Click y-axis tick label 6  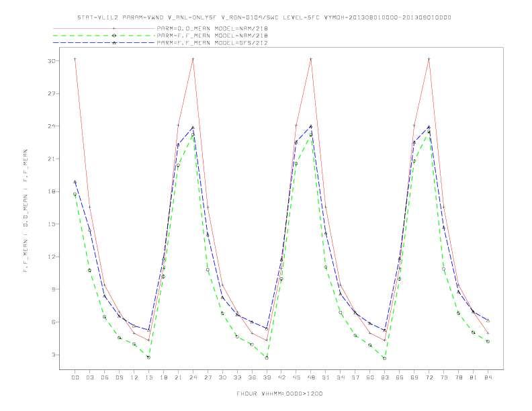coord(54,322)
